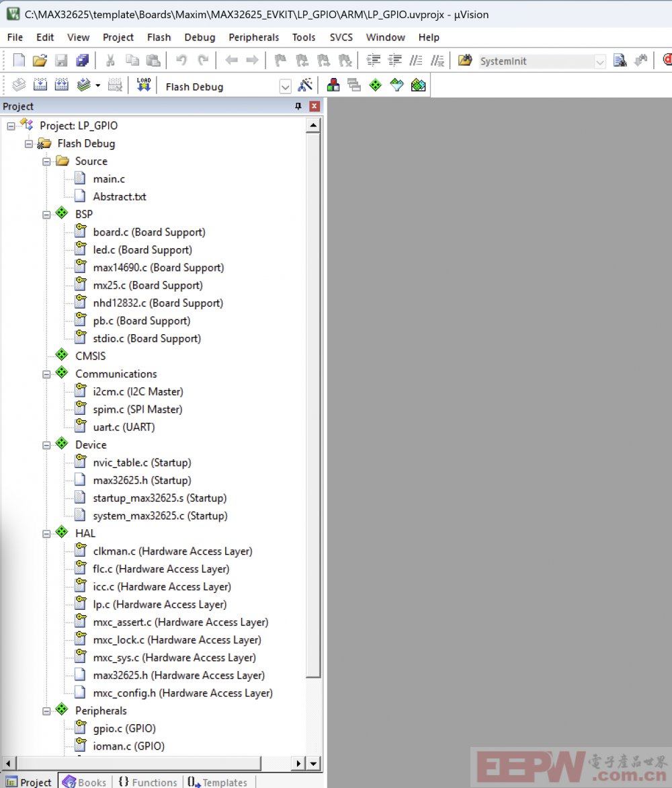The height and width of the screenshot is (788, 672).
Task: Toggle bookmark flag icon
Action: pos(280,61)
